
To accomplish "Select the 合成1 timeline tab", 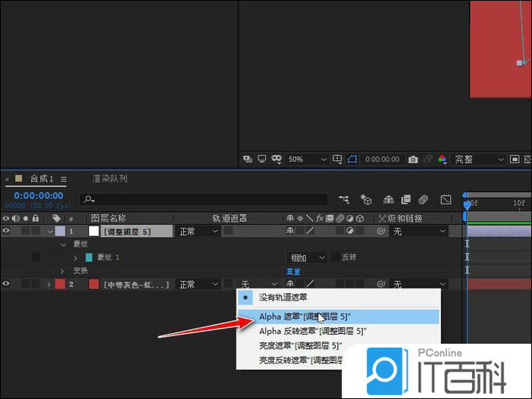I will click(42, 179).
